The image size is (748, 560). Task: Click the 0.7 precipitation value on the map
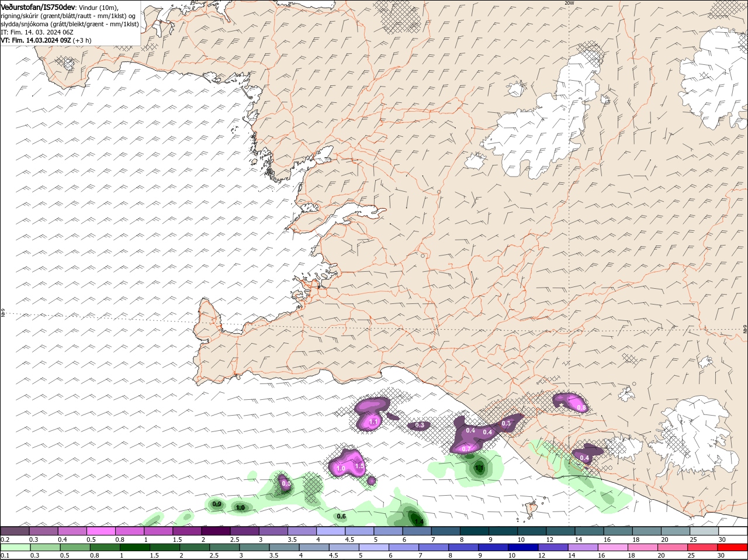point(466,448)
